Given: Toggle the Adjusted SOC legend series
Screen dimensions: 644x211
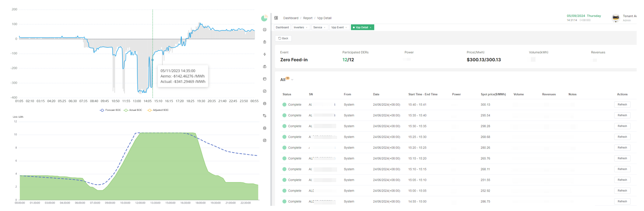Looking at the screenshot, I should (158, 110).
